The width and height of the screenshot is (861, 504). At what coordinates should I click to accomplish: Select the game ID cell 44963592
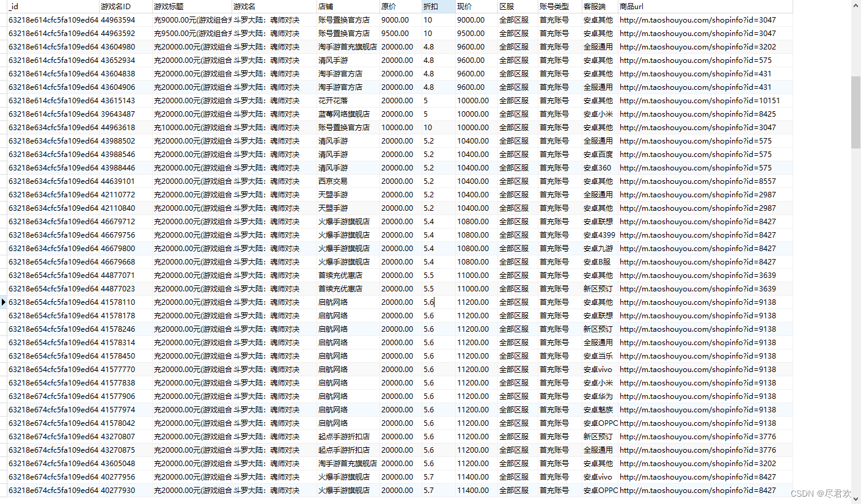(x=125, y=34)
